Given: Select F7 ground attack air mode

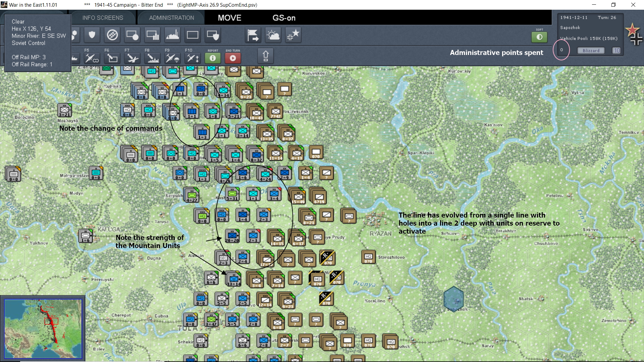Looking at the screenshot, I should (x=132, y=58).
